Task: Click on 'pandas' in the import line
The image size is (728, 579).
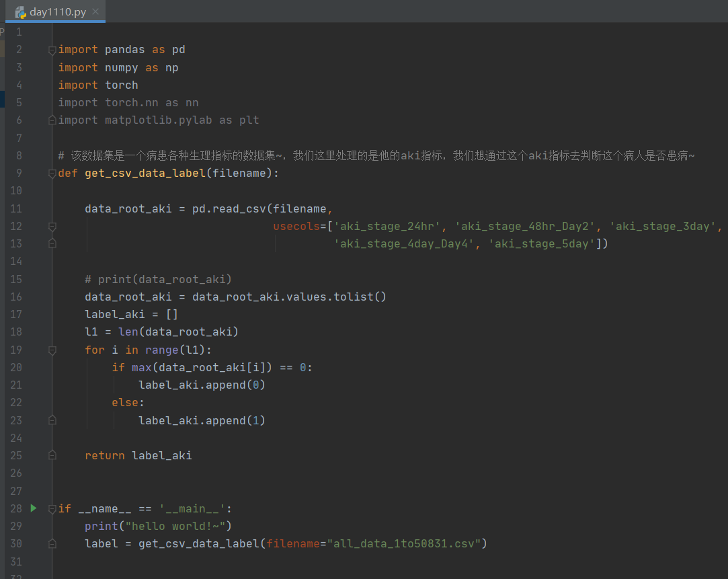Action: 125,50
